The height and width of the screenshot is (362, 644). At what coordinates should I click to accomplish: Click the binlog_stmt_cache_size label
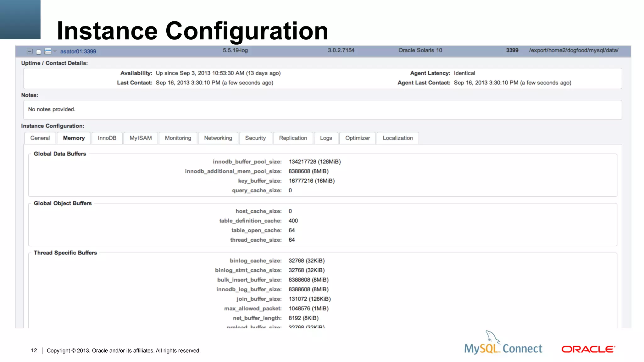coord(248,270)
